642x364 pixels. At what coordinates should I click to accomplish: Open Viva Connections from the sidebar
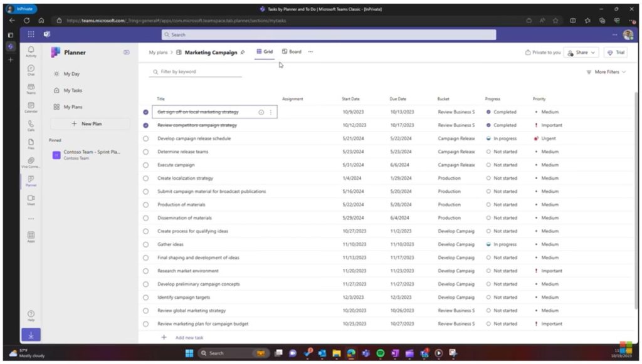tap(30, 163)
